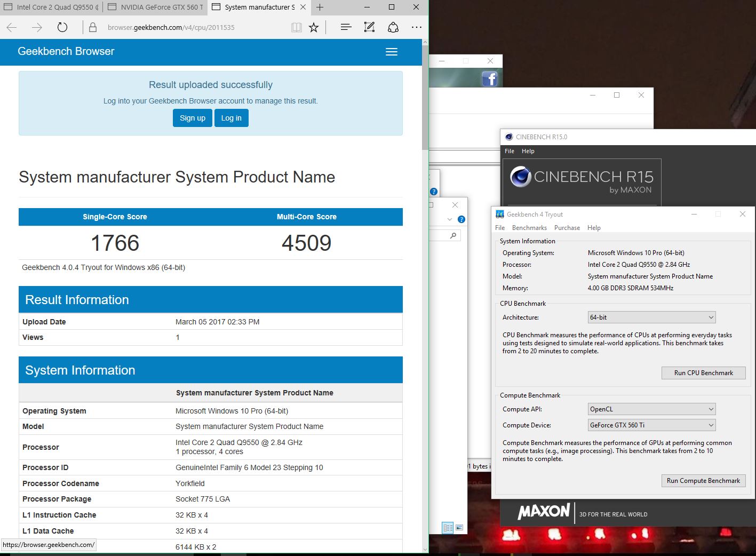Click upload date March 05 2017 02:33 PM
The height and width of the screenshot is (556, 756).
click(218, 322)
